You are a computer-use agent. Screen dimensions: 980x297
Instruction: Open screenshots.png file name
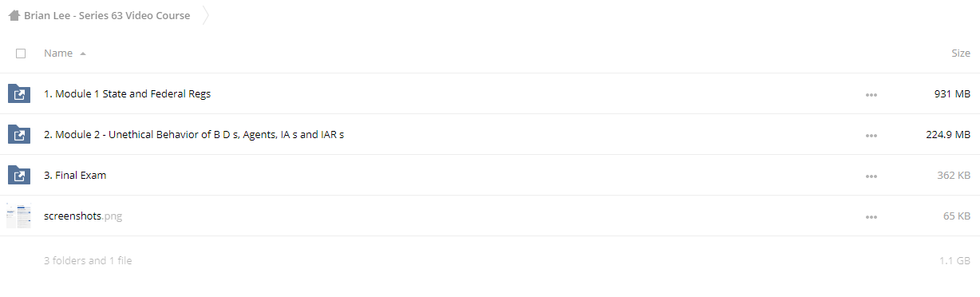83,216
